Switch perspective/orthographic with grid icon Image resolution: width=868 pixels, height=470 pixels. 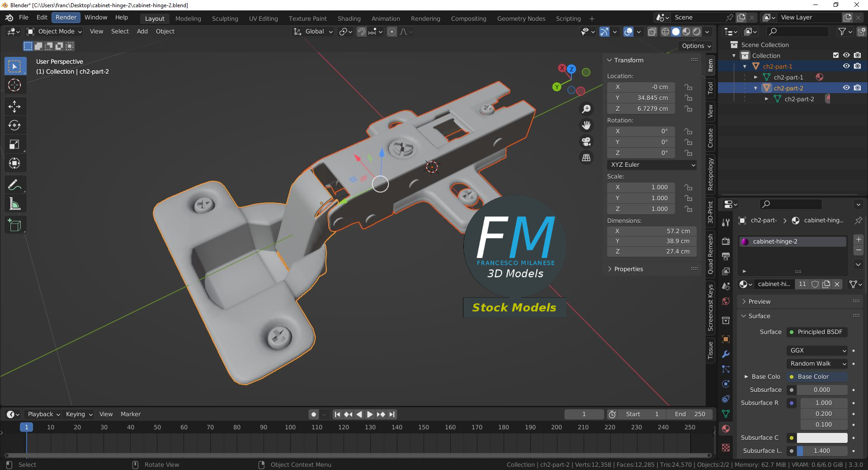coord(586,158)
